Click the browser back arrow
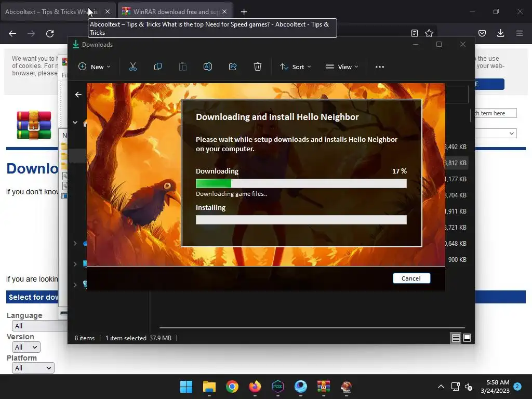The image size is (532, 399). (12, 34)
